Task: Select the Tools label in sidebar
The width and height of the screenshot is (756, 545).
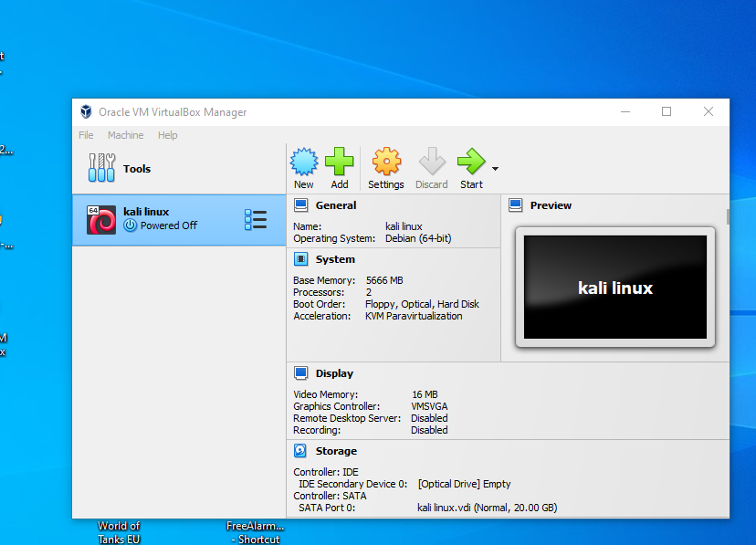Action: pos(137,169)
